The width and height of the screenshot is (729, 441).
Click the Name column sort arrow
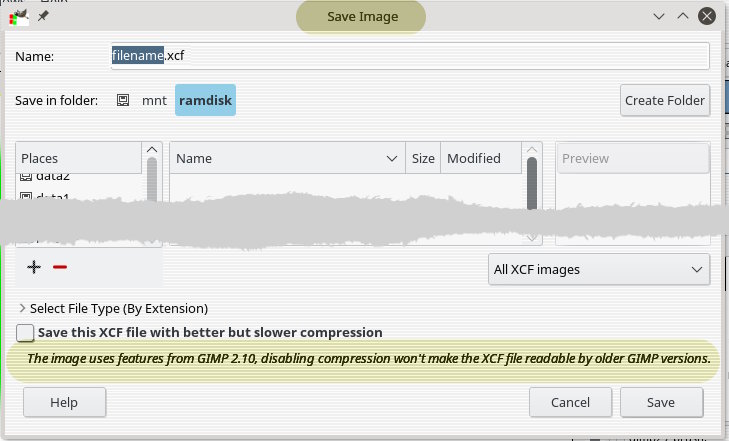click(392, 158)
